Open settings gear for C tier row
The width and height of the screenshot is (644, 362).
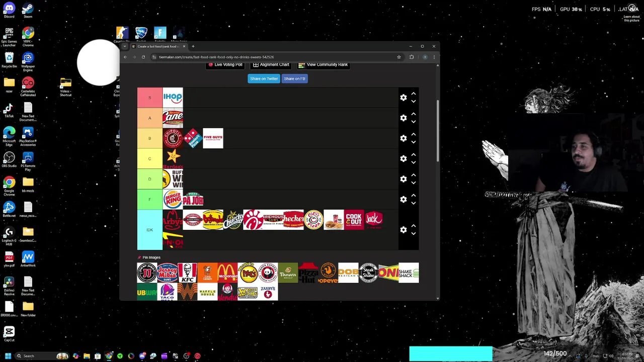pyautogui.click(x=403, y=158)
